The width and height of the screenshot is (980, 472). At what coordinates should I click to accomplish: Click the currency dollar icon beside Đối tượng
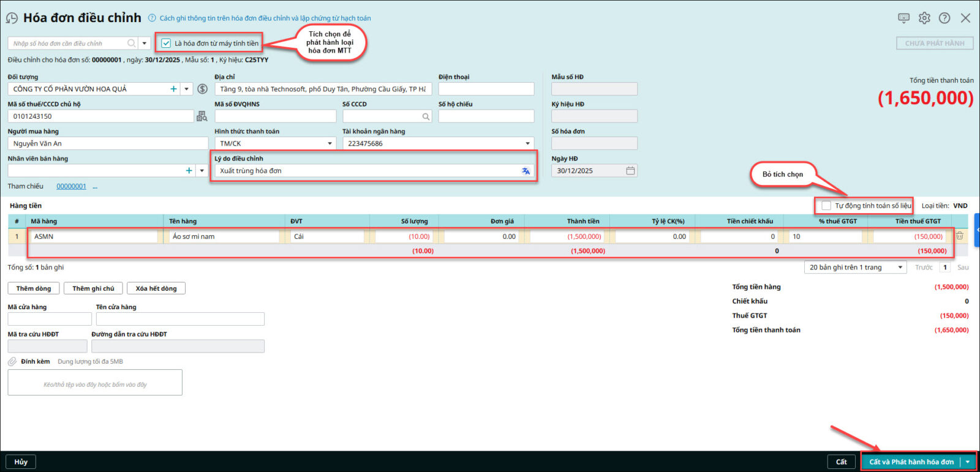pos(203,89)
